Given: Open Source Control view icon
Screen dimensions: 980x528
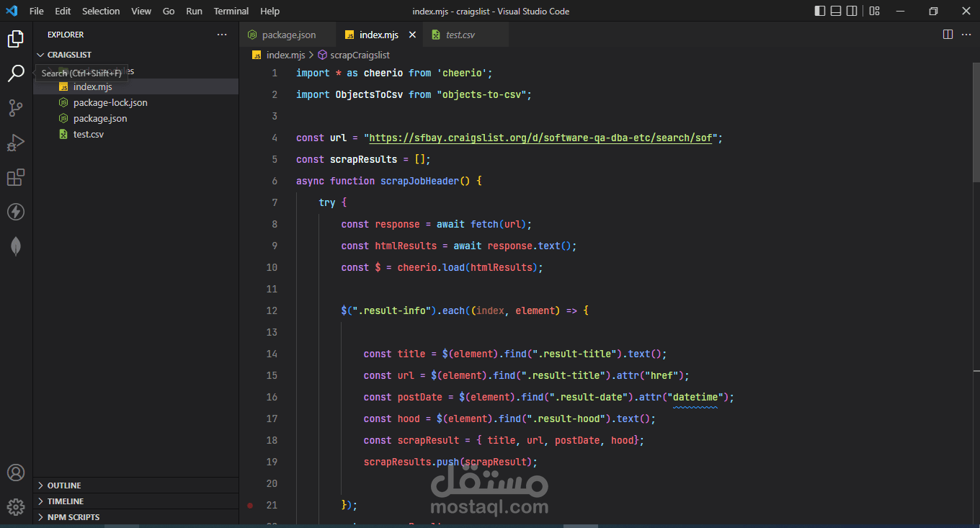Looking at the screenshot, I should pyautogui.click(x=16, y=108).
